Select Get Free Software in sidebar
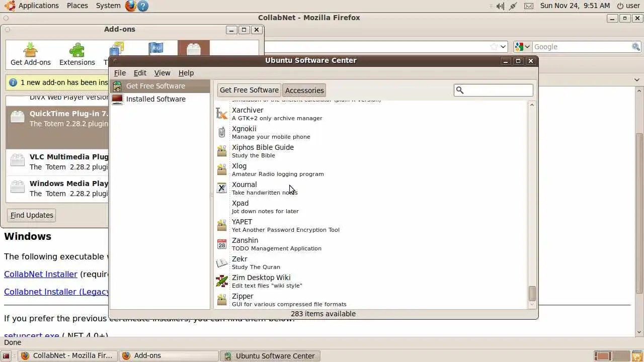This screenshot has height=362, width=644. point(159,86)
